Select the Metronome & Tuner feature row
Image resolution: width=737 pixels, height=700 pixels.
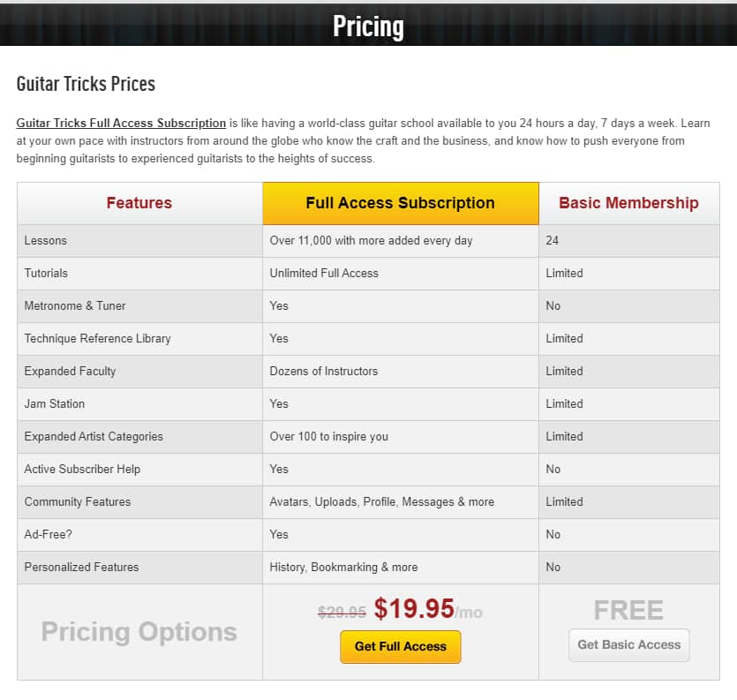tap(75, 305)
